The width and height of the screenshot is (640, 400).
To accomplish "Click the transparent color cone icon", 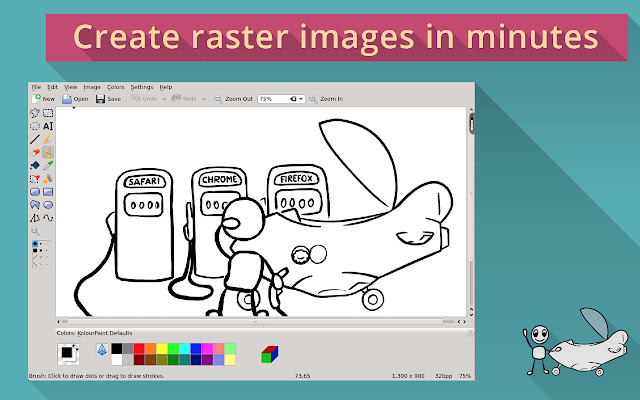I will pyautogui.click(x=102, y=349).
